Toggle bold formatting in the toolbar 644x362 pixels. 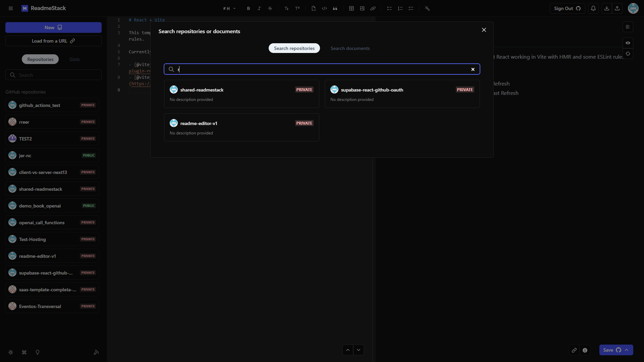[x=248, y=8]
